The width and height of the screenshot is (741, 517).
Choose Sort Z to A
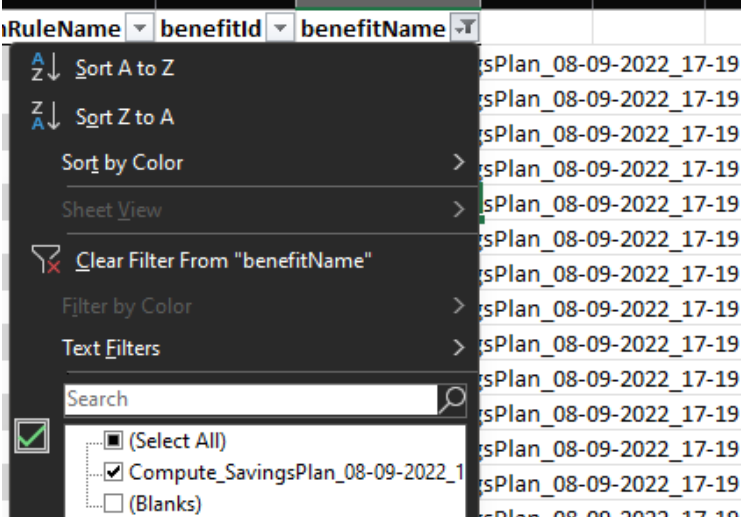[125, 116]
